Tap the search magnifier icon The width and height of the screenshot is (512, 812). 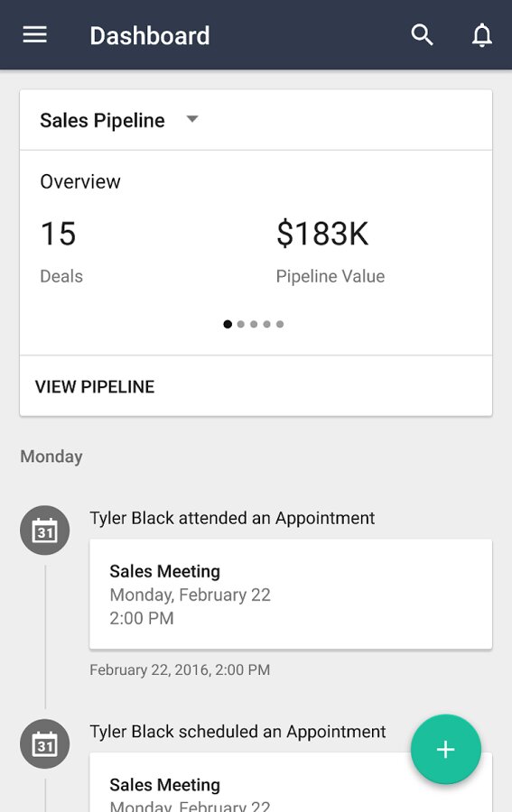[x=422, y=35]
